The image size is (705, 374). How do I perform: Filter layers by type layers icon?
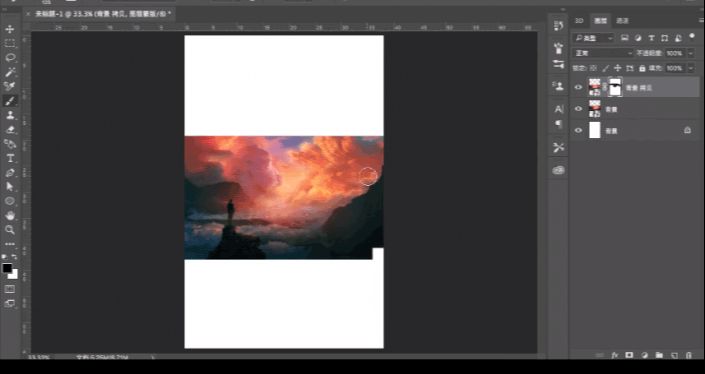[651, 38]
